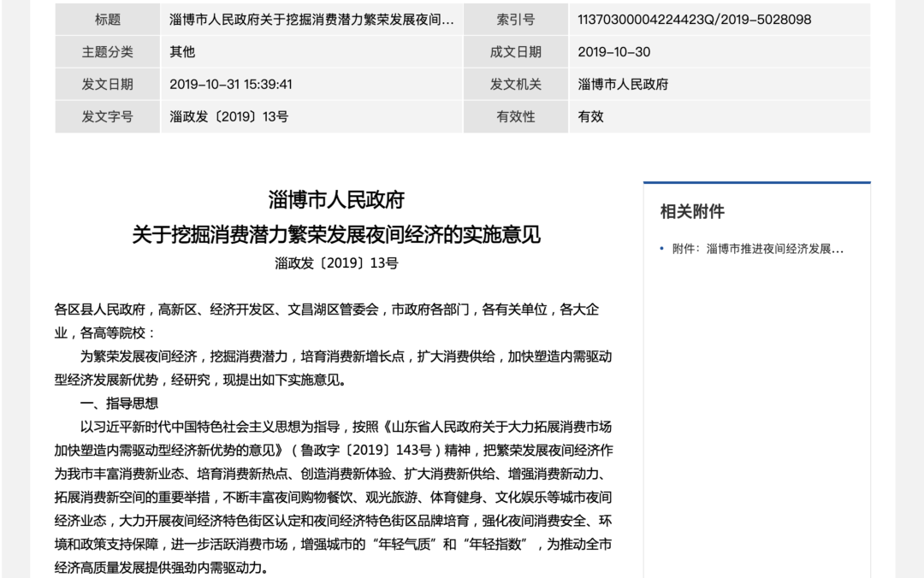924x578 pixels.
Task: Select the document number 淄政发〔2019〕13号 in table
Action: pyautogui.click(x=228, y=116)
